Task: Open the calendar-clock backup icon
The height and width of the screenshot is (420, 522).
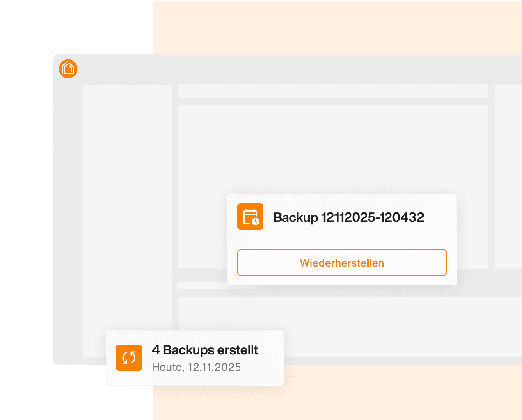Action: click(x=250, y=217)
